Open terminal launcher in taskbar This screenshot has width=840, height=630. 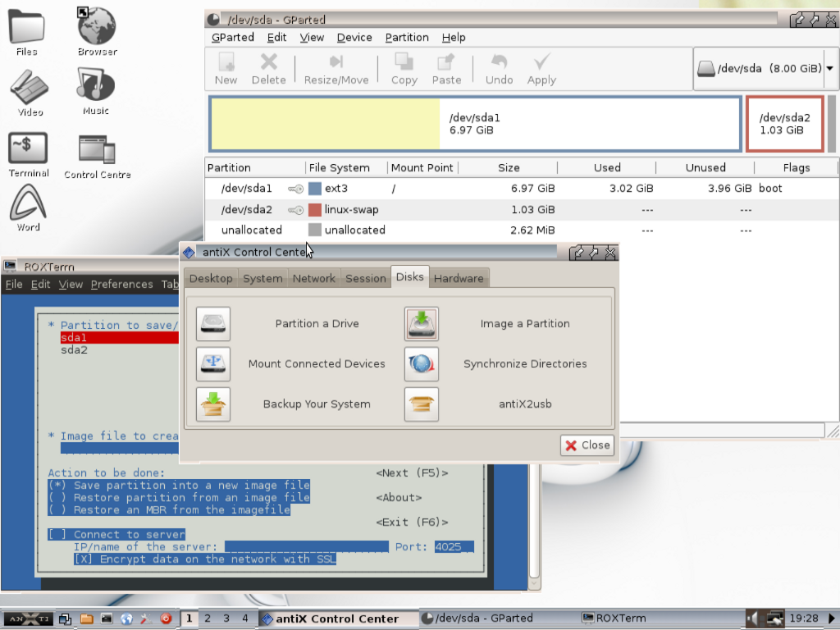(107, 619)
